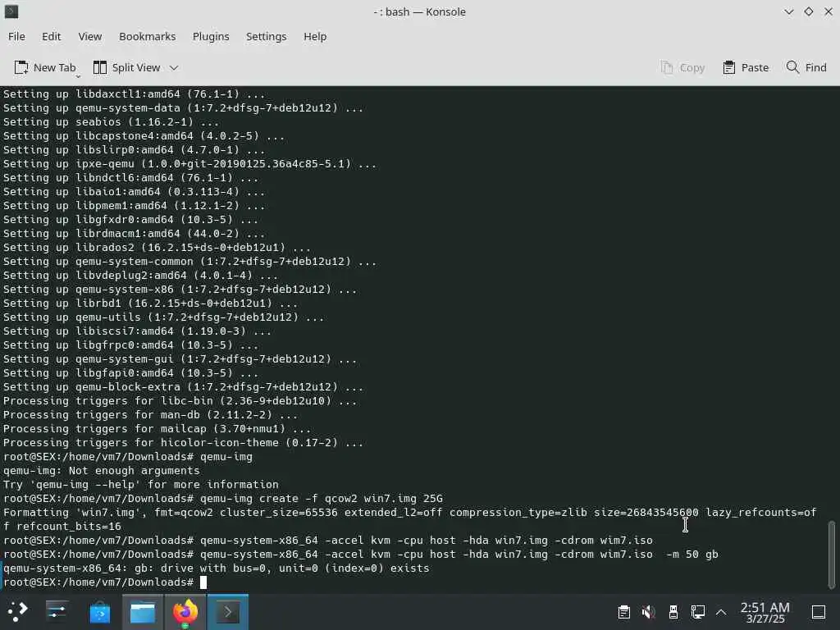The image size is (840, 630).
Task: Click the Paste toolbar button
Action: coord(746,67)
